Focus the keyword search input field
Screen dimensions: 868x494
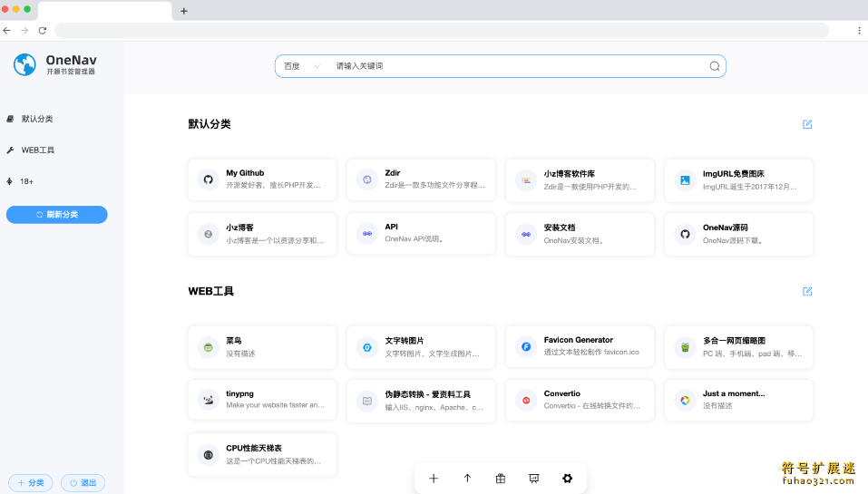coord(518,66)
